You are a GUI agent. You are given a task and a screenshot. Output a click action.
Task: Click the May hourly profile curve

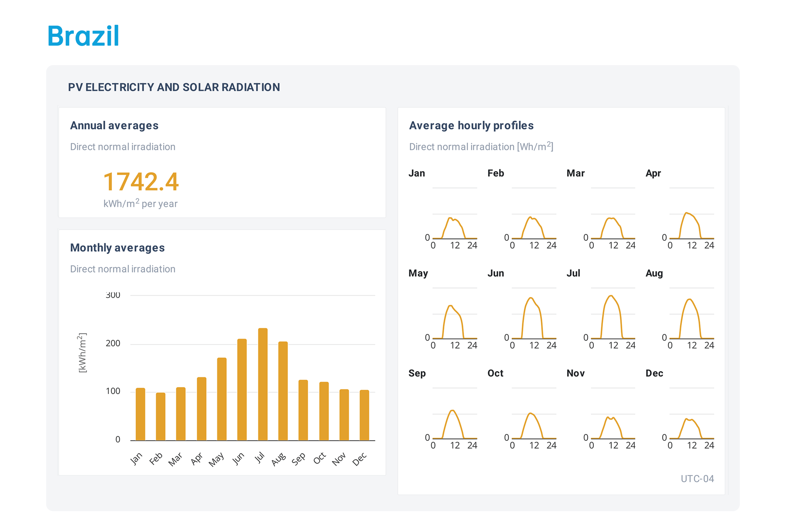click(450, 306)
